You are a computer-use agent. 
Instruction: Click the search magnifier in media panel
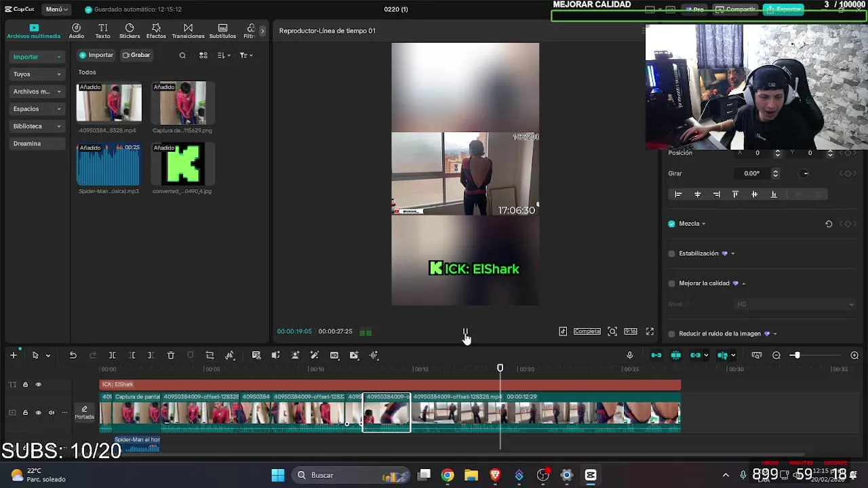(x=182, y=56)
